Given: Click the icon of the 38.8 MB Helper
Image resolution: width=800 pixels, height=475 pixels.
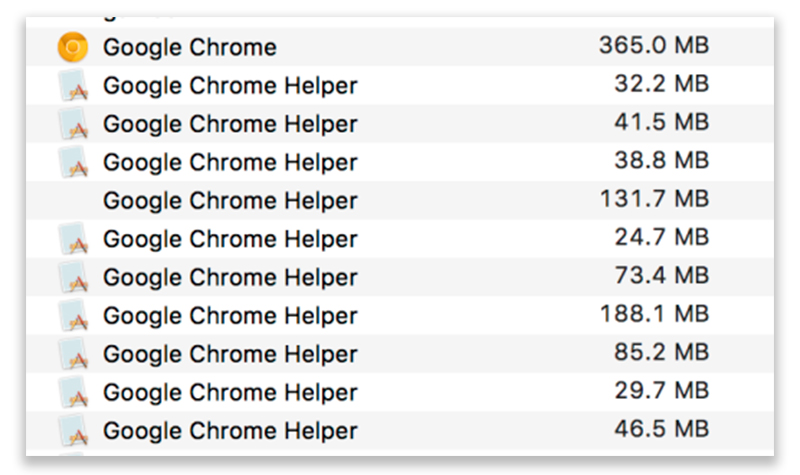Looking at the screenshot, I should click(x=73, y=162).
